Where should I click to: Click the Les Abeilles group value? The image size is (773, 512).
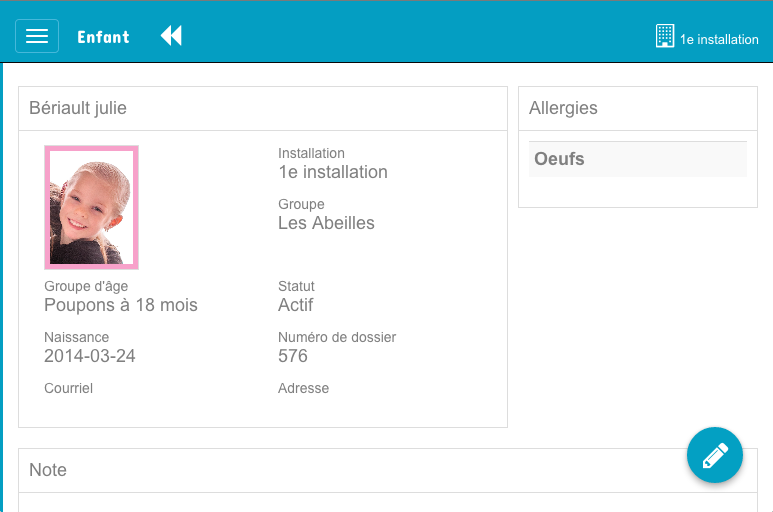click(x=326, y=223)
